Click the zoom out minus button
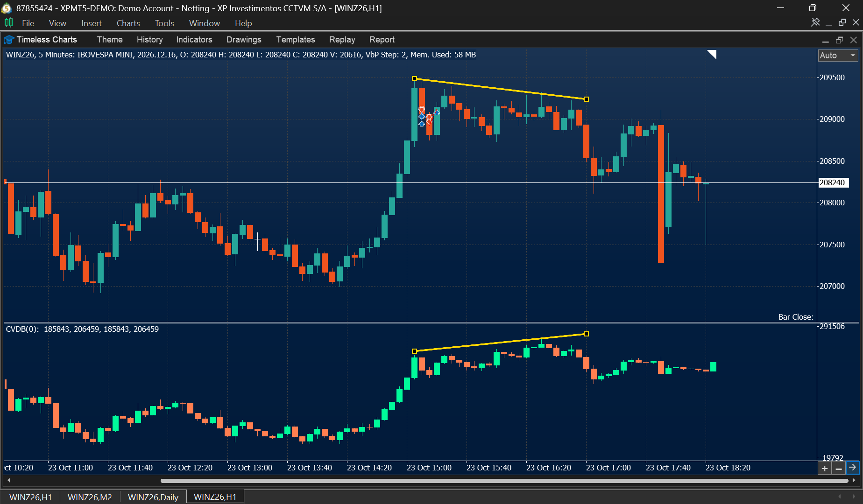Image resolution: width=863 pixels, height=504 pixels. [839, 468]
